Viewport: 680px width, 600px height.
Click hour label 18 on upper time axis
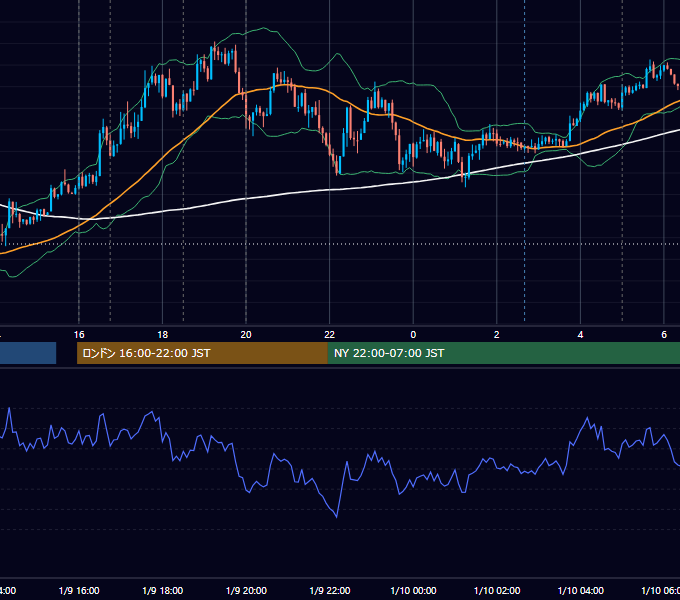click(x=163, y=335)
